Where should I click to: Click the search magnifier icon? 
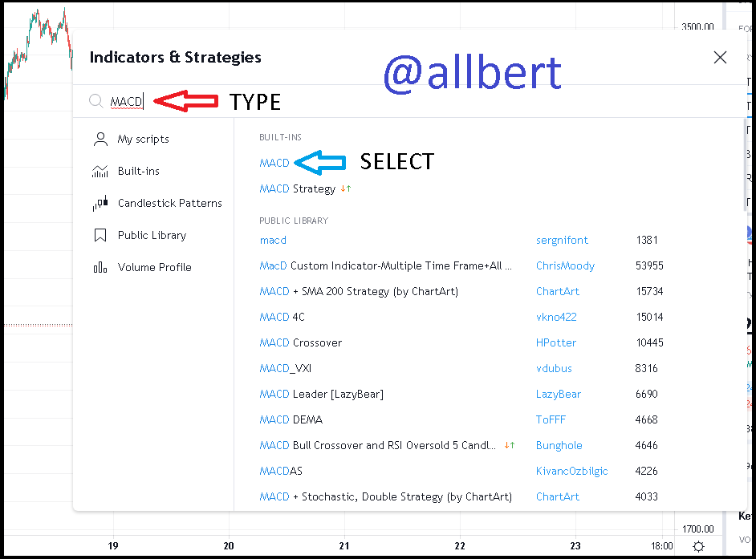tap(96, 101)
